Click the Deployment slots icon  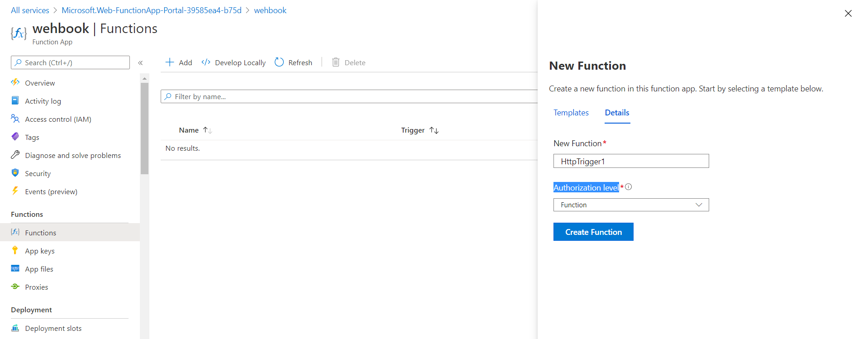[15, 328]
